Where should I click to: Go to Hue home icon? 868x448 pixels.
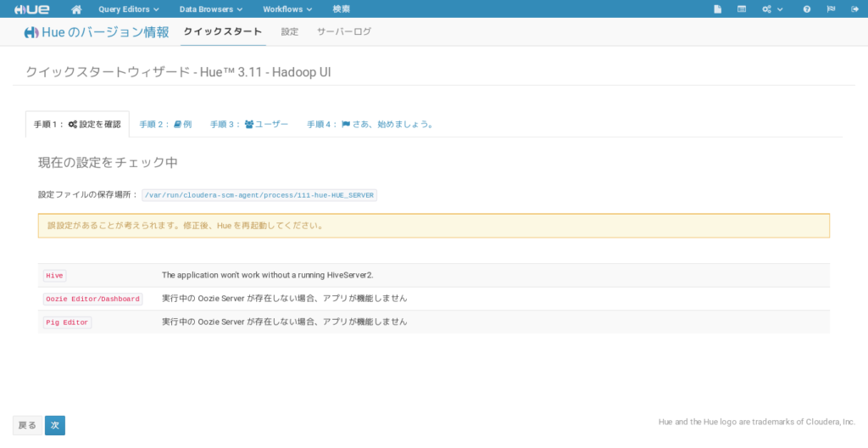pos(76,9)
